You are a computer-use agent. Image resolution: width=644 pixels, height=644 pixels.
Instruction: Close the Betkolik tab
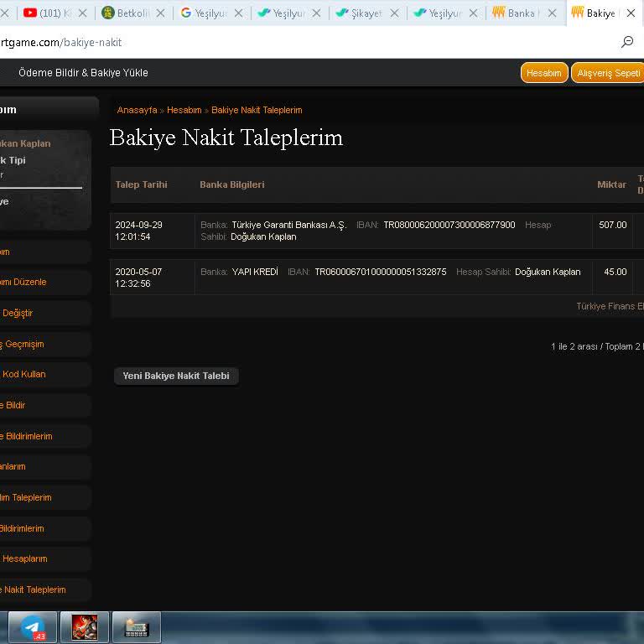pyautogui.click(x=161, y=13)
